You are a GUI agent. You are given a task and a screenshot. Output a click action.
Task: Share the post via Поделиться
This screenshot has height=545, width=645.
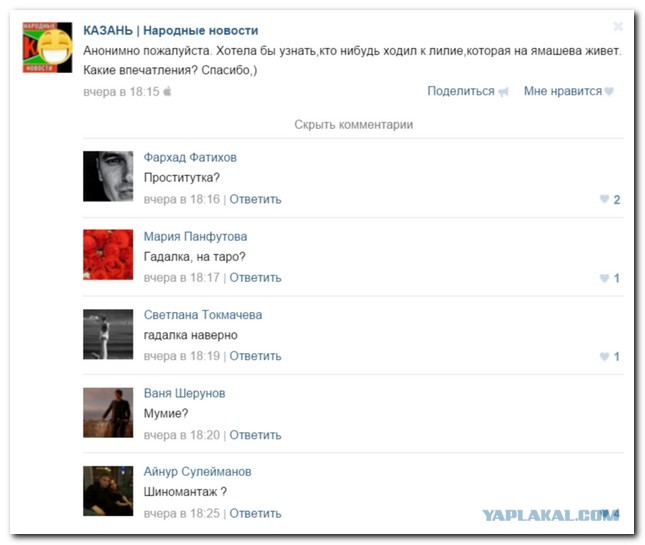[x=461, y=91]
